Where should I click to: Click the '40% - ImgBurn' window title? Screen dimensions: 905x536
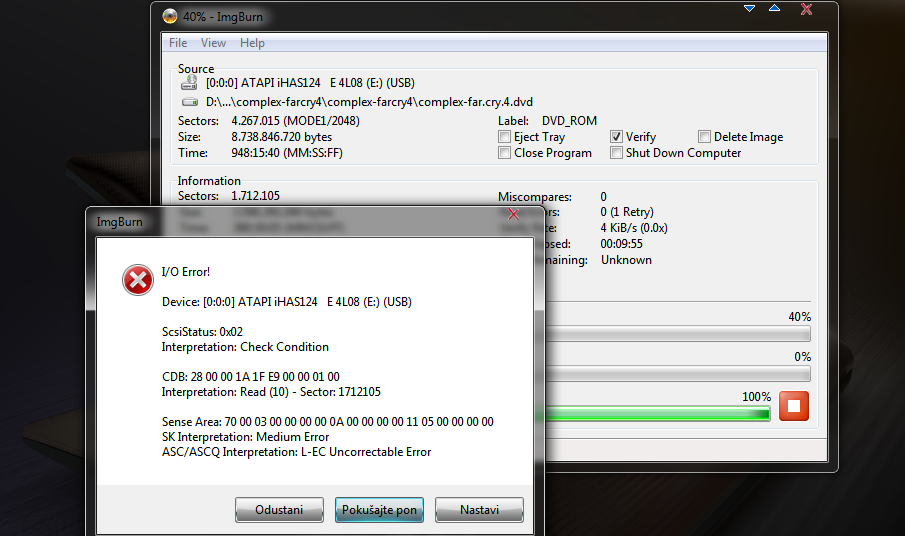pyautogui.click(x=223, y=17)
